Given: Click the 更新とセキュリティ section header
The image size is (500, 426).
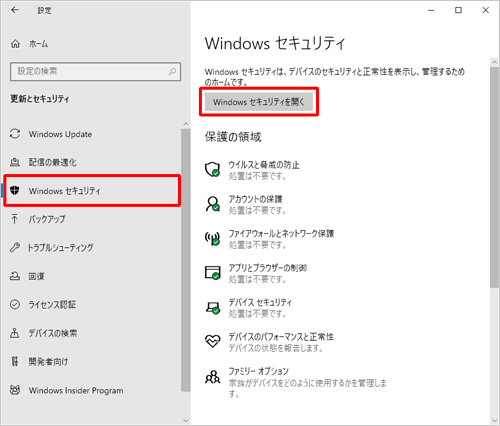Looking at the screenshot, I should tap(40, 99).
